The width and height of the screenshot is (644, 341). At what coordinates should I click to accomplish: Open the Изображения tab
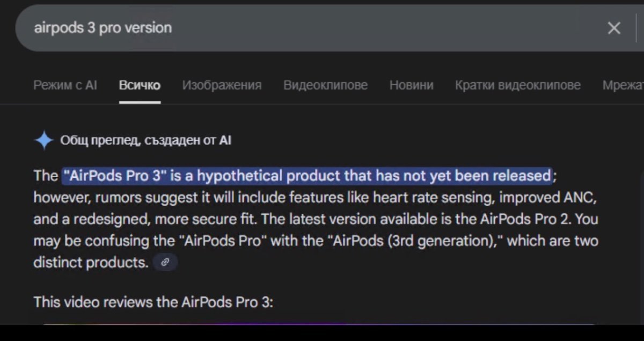(222, 85)
